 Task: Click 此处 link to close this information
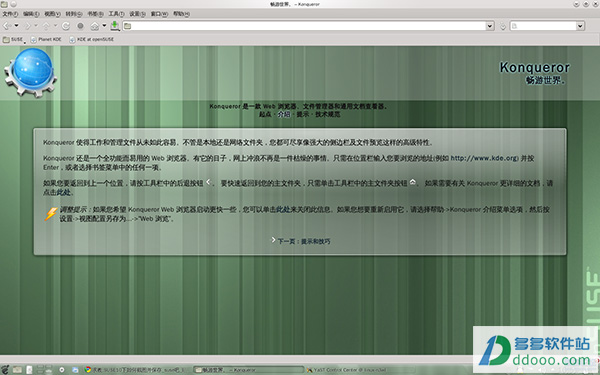(x=283, y=209)
